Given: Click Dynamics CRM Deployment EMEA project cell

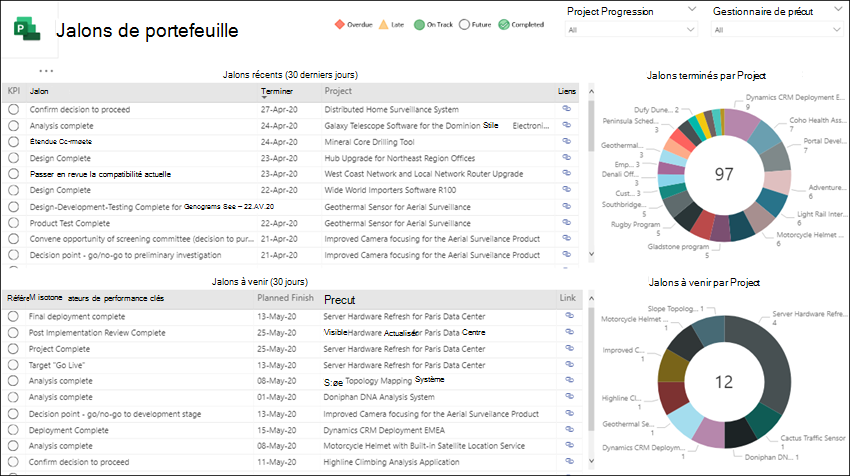Looking at the screenshot, I should [384, 430].
